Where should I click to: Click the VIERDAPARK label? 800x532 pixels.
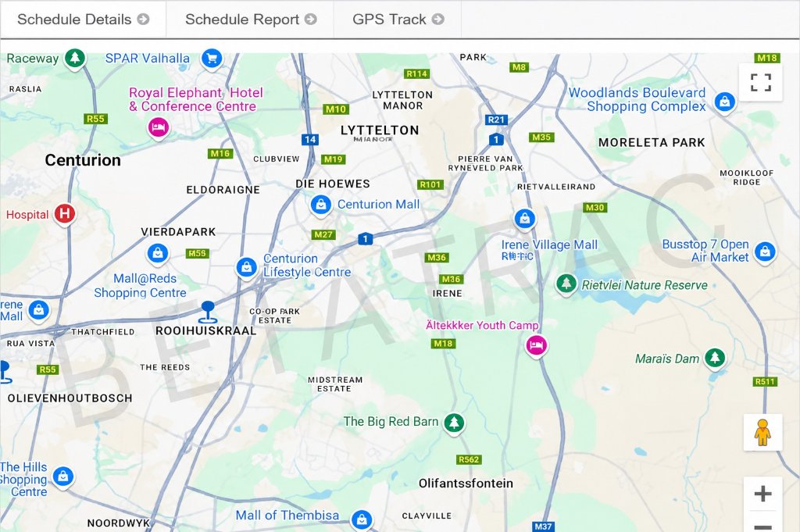179,231
